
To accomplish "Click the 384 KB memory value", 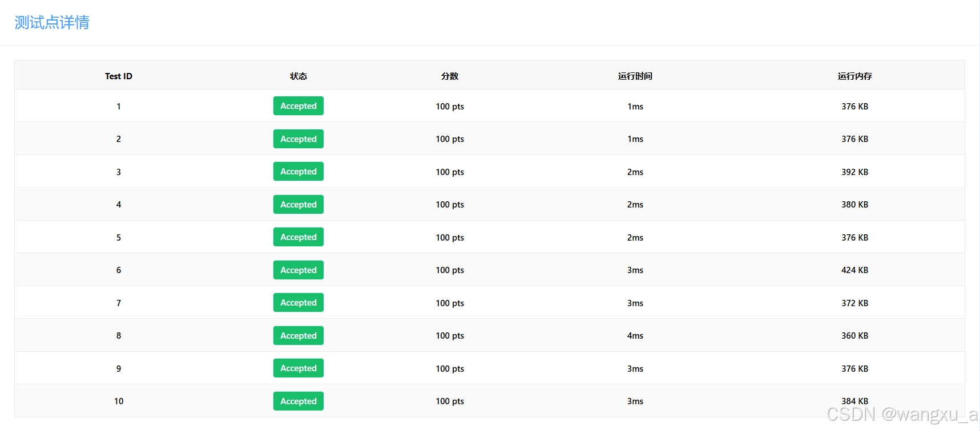I will click(x=855, y=401).
